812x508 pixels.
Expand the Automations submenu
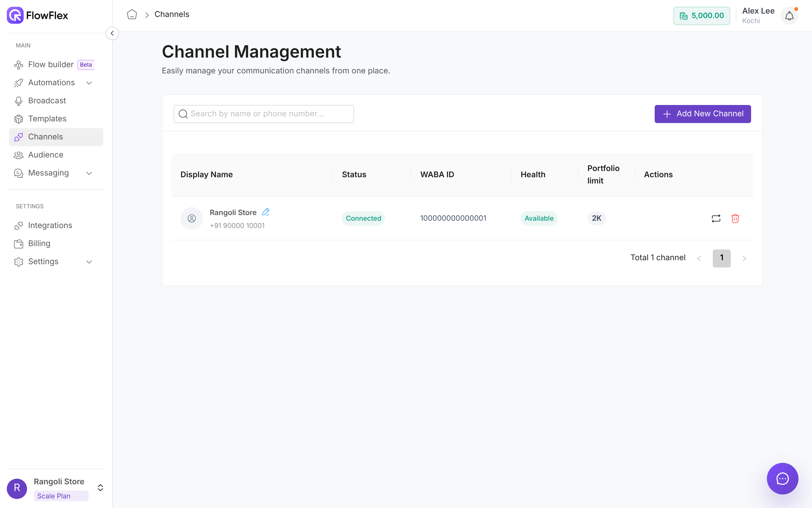[x=89, y=83]
